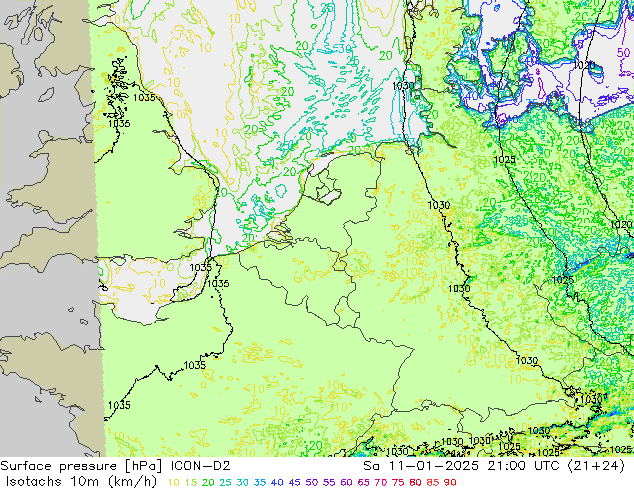
Task: Select the purple '50' value in the legend
Action: point(312,482)
